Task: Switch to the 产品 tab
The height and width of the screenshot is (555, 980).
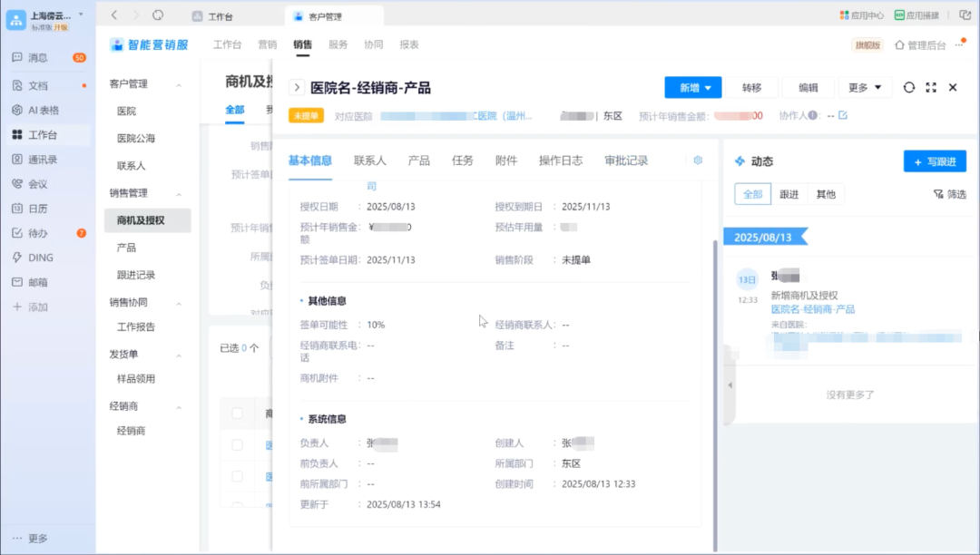Action: [x=418, y=160]
